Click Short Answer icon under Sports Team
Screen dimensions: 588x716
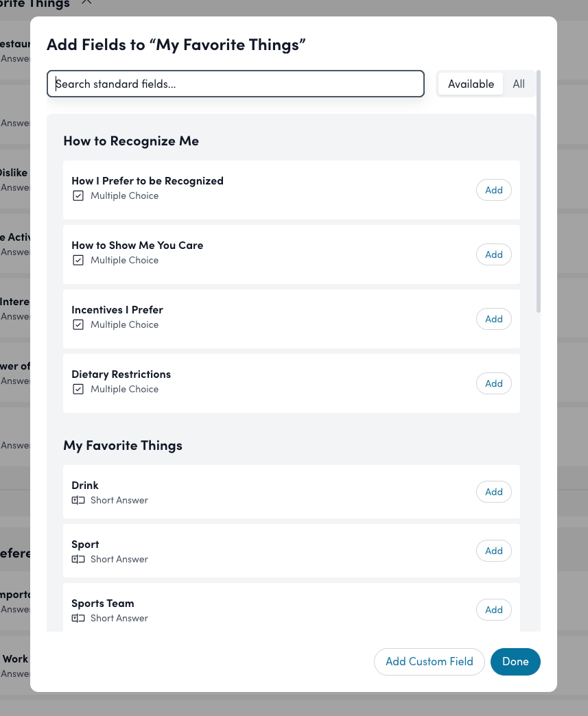(78, 619)
